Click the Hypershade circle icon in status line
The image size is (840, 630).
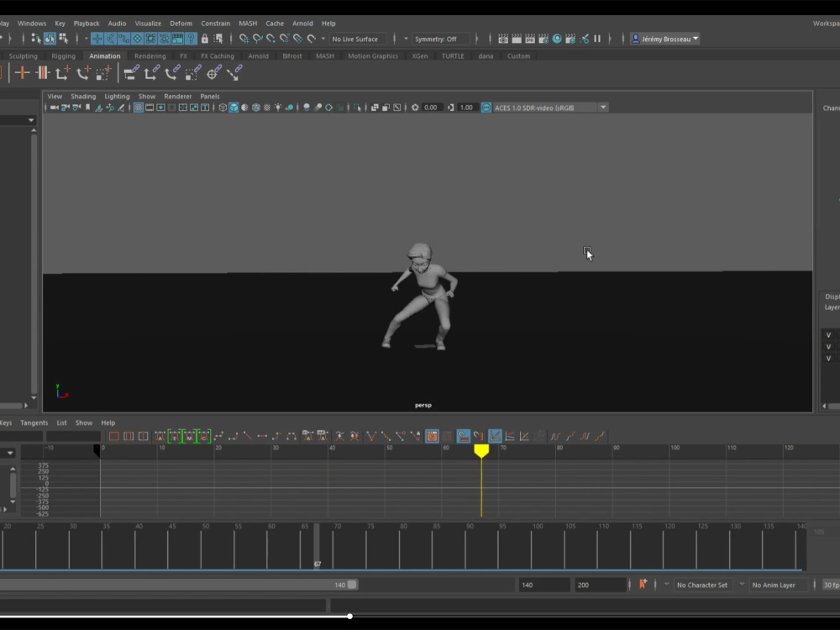pos(557,39)
